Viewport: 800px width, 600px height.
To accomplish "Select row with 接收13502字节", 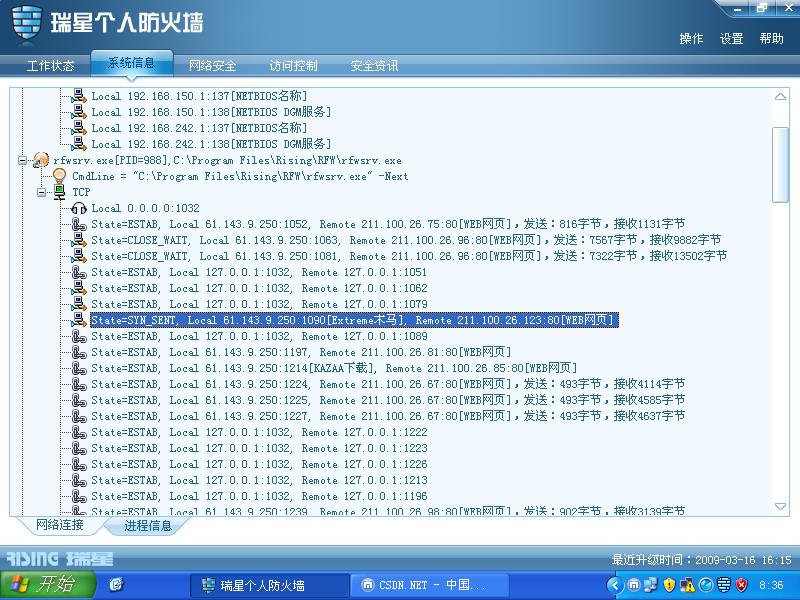I will coord(409,256).
